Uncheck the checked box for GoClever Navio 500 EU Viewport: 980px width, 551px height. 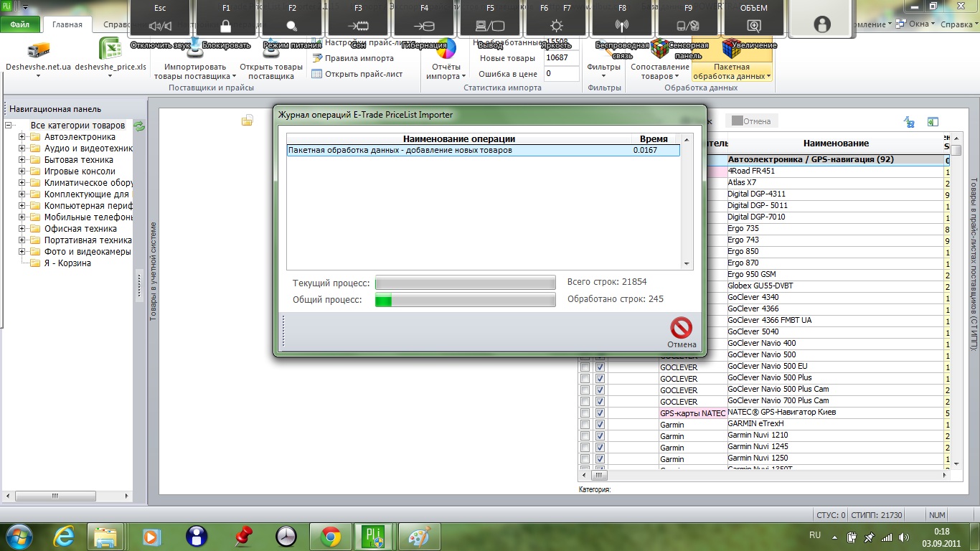point(600,367)
